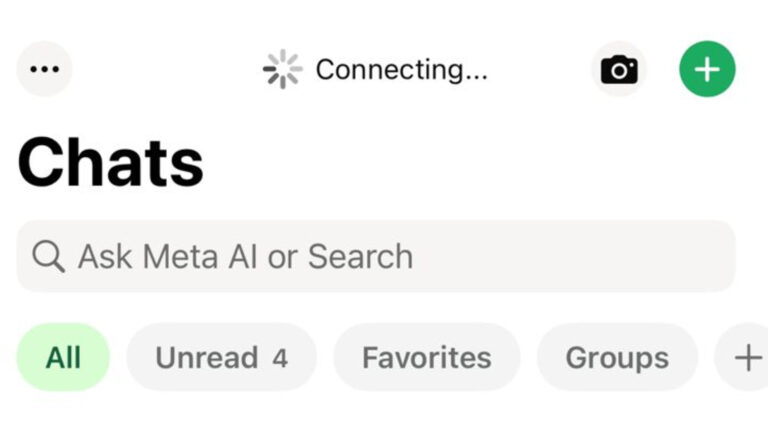The image size is (768, 432).
Task: Tap the Connecting... status text
Action: [x=402, y=70]
